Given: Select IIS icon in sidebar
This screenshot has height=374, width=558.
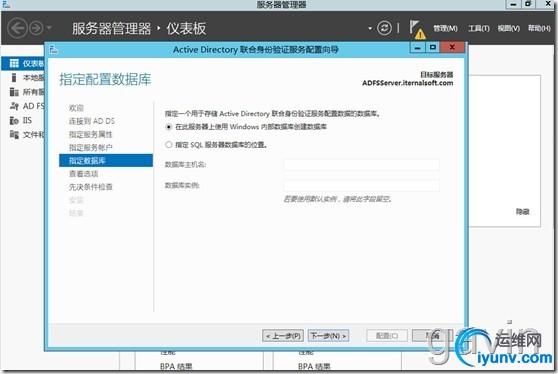Looking at the screenshot, I should tap(14, 120).
